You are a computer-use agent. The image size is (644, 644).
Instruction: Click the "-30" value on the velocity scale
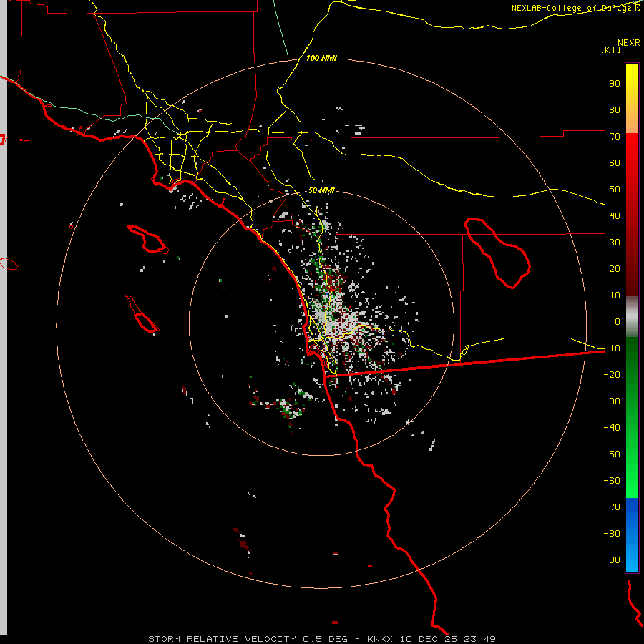coord(612,401)
